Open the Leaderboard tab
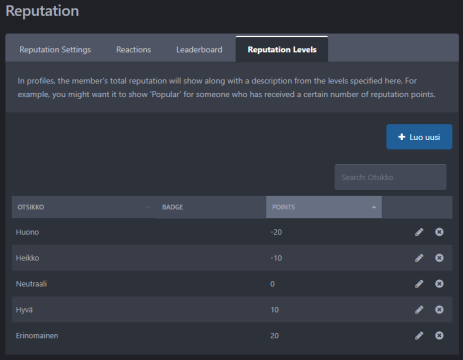The image size is (463, 360). (199, 50)
